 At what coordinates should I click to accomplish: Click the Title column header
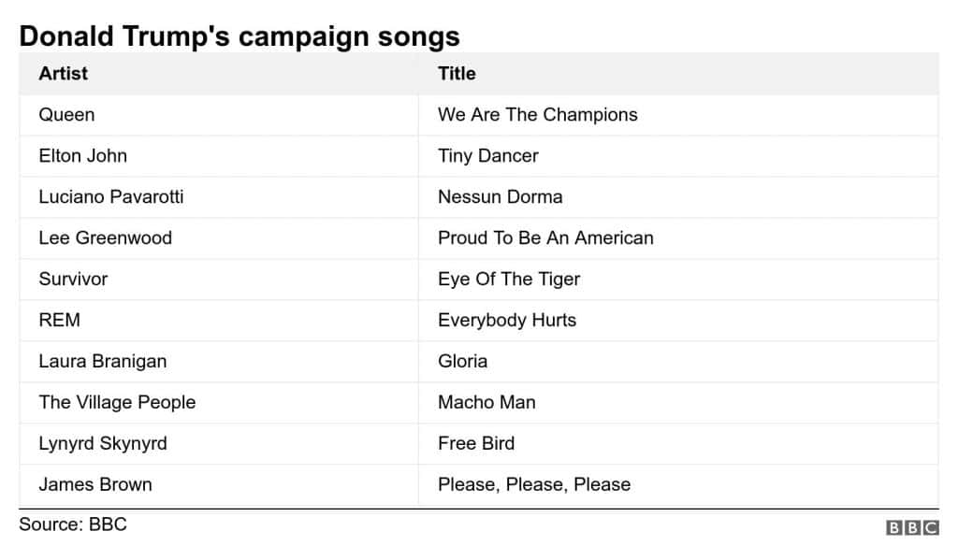click(457, 74)
